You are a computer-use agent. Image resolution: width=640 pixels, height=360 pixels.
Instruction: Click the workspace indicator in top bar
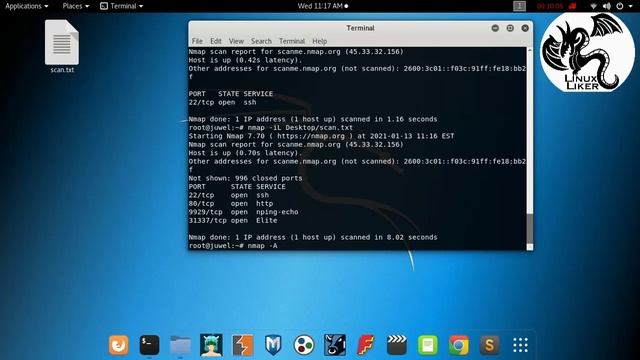pos(519,6)
